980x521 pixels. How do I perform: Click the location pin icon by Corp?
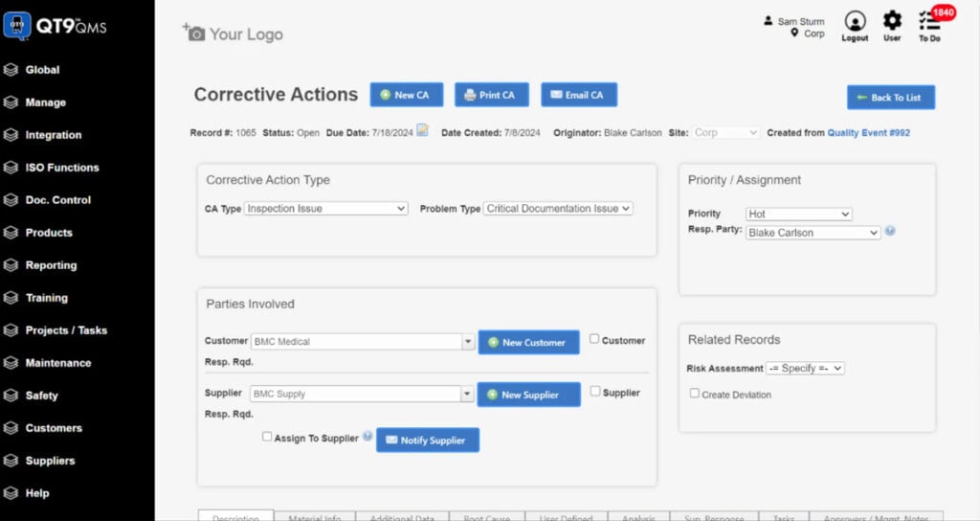794,33
